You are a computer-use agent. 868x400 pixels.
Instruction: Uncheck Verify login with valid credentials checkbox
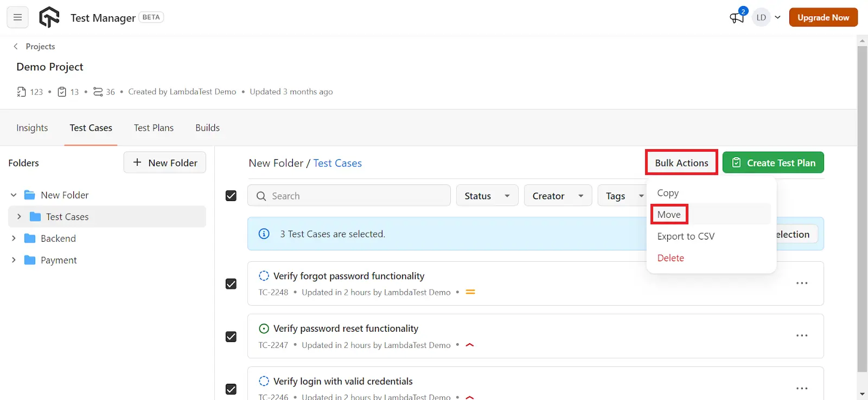click(x=231, y=389)
